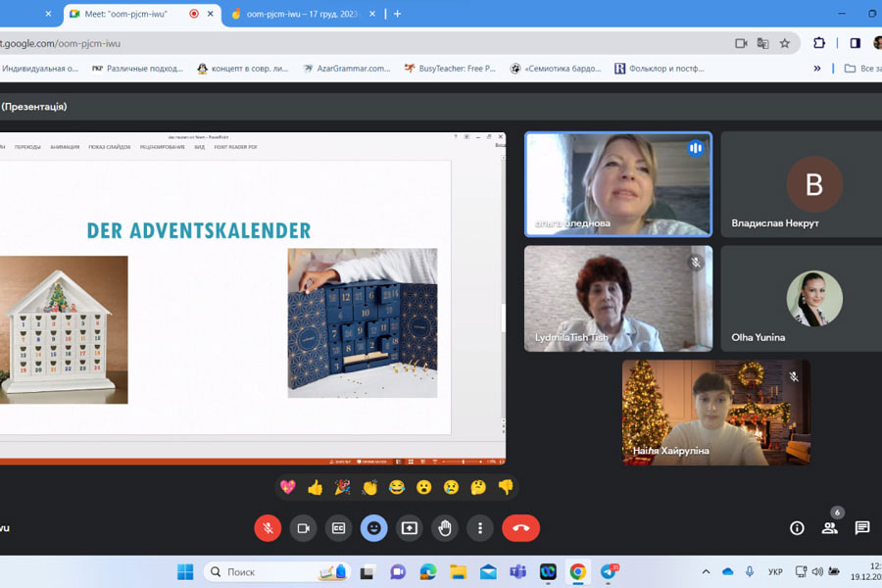Show hidden system tray icons
Screen dimensions: 882x588
[706, 572]
